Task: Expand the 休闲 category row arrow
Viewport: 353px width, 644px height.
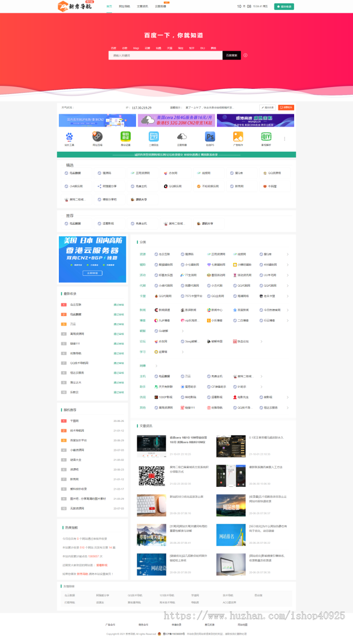Action: 287,397
